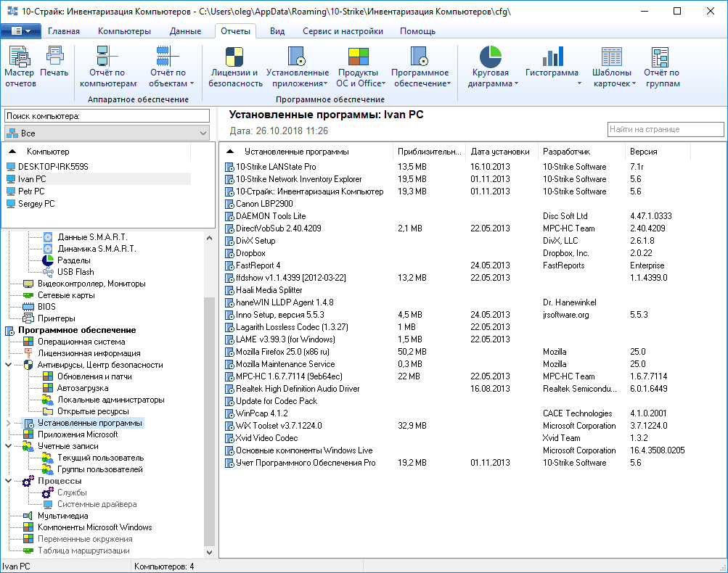Click tree panel scrollbar down arrow
Image resolution: width=728 pixels, height=573 pixels.
point(209,552)
